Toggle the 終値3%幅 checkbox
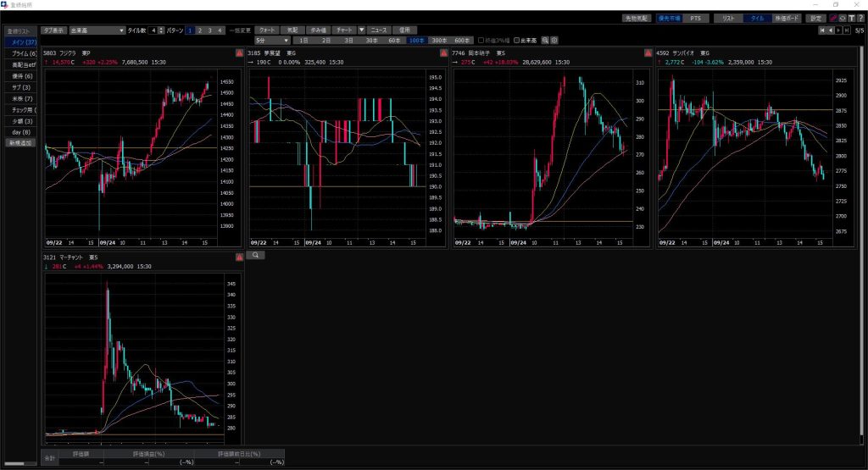The height and width of the screenshot is (470, 868). tap(481, 40)
